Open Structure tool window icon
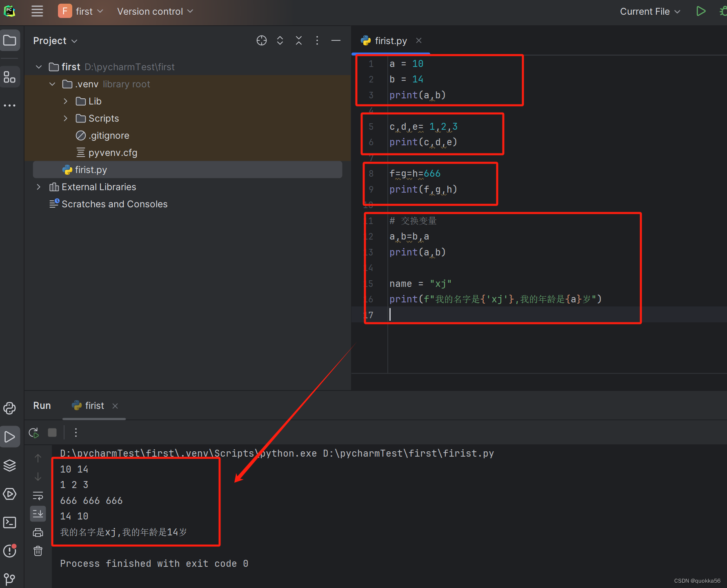Viewport: 727px width, 588px height. tap(10, 77)
